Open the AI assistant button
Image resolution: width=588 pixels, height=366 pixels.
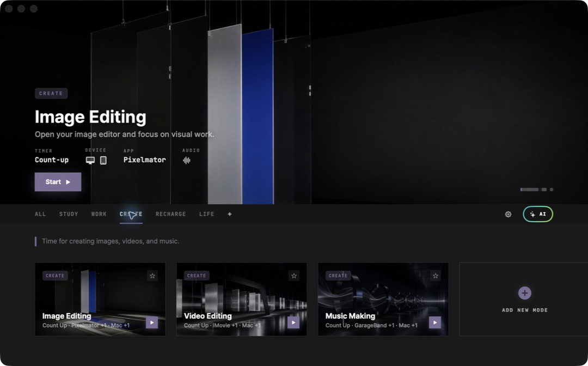[x=538, y=214]
